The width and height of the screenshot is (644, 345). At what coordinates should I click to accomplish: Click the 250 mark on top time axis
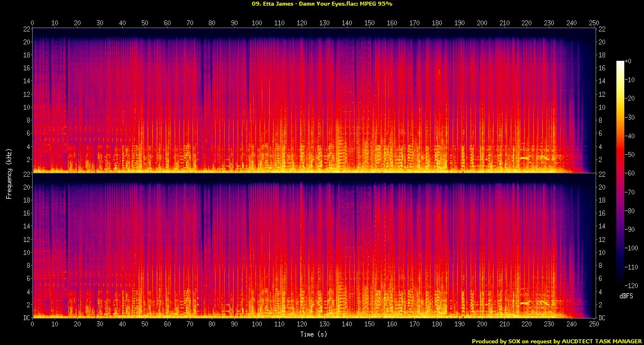594,23
